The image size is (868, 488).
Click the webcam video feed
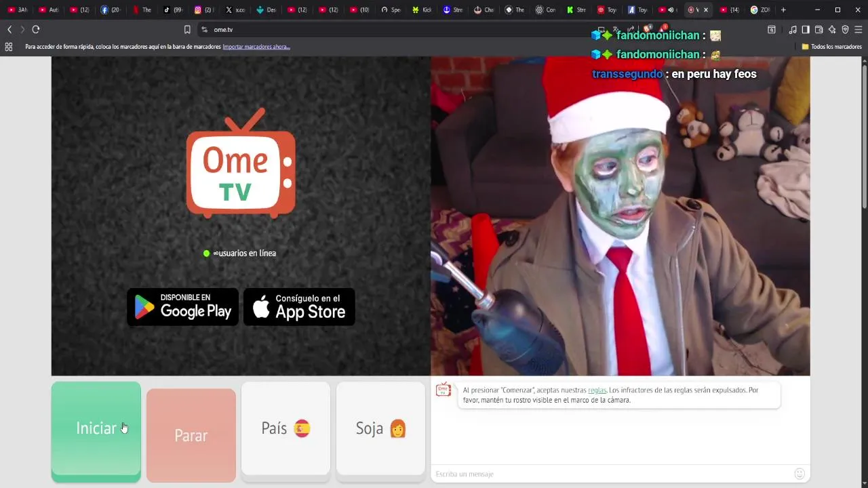[620, 216]
